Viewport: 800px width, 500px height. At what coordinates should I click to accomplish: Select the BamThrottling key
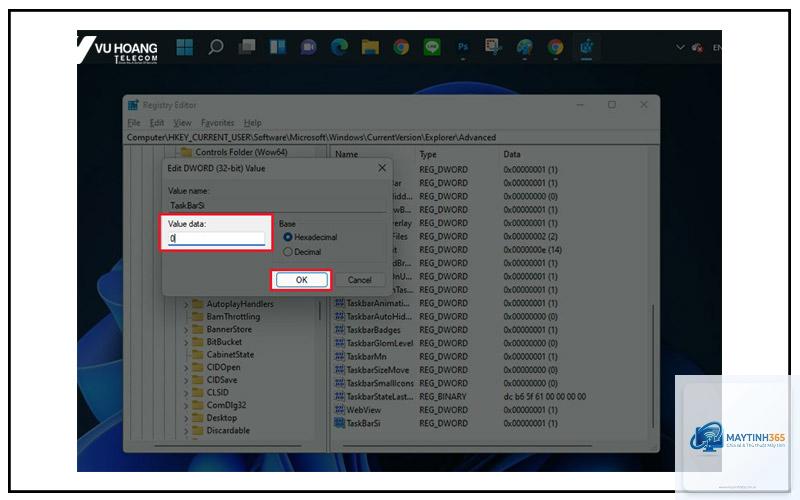pyautogui.click(x=233, y=317)
